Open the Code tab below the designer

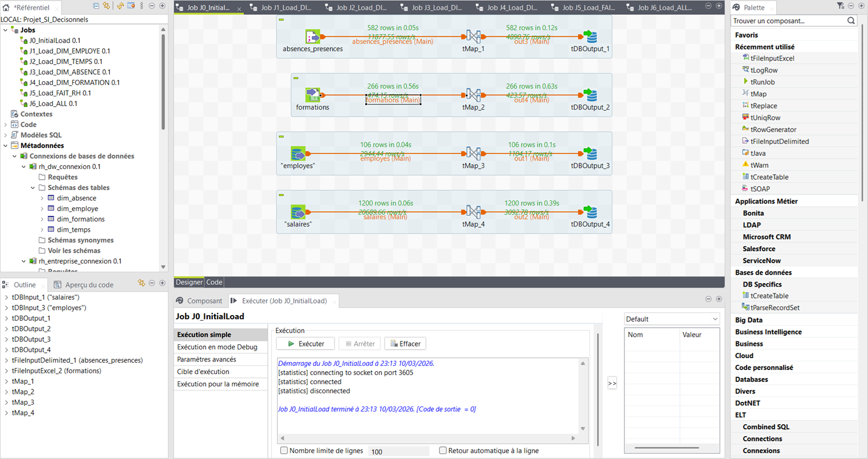pos(214,281)
